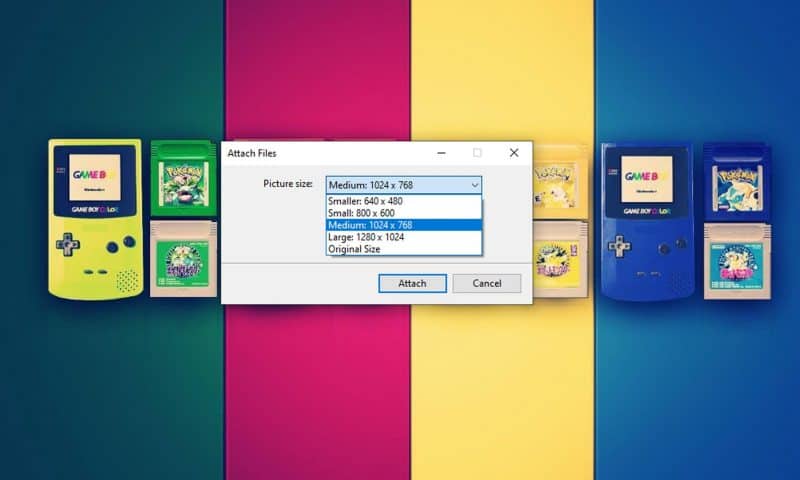Click the Attach Files title text
Viewport: 800px width, 480px height.
pyautogui.click(x=252, y=154)
